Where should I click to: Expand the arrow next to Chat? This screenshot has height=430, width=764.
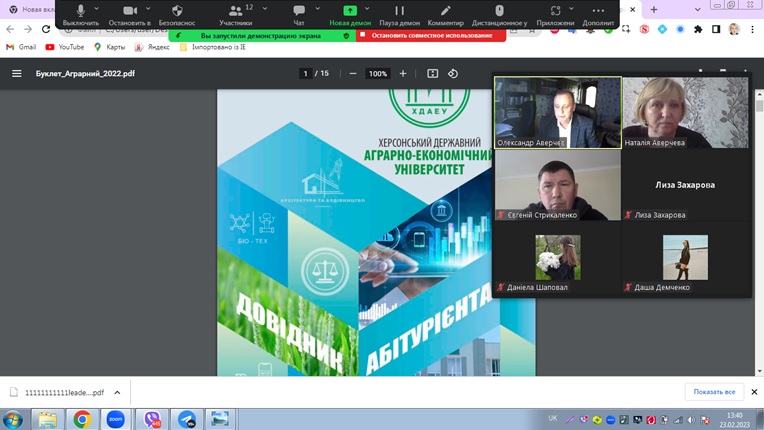point(318,8)
